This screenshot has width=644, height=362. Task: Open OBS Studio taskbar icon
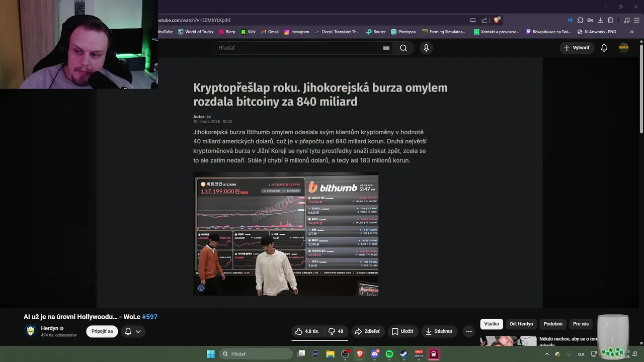[345, 354]
